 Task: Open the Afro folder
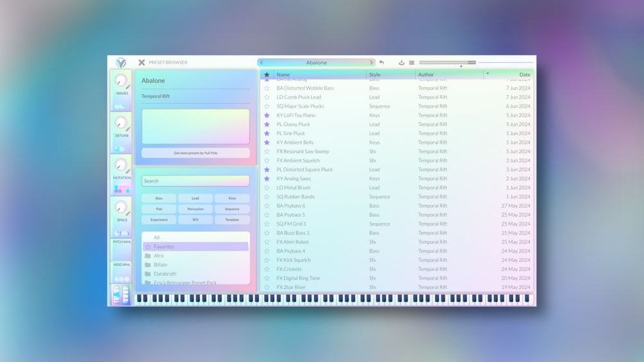point(195,256)
